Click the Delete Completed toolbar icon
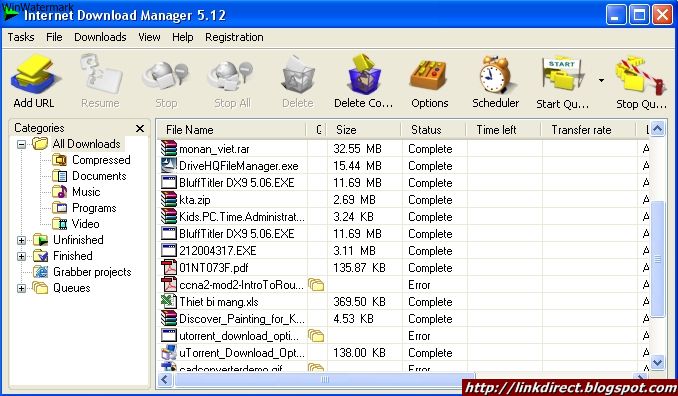This screenshot has width=678, height=396. 364,73
